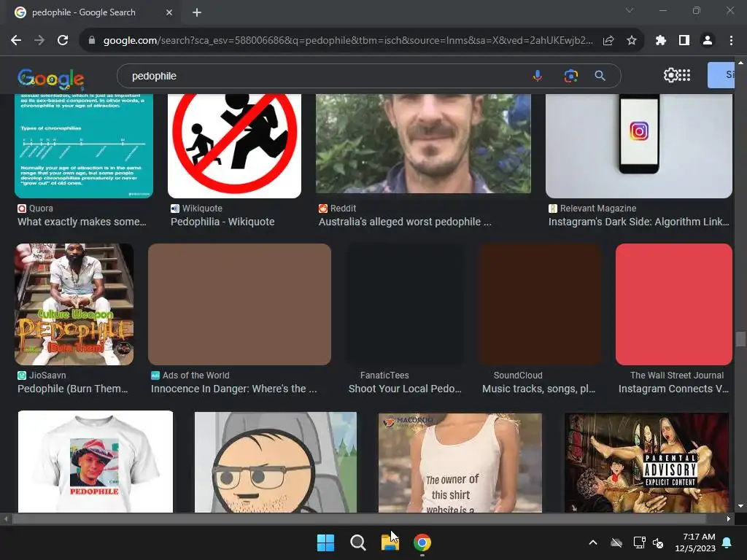The width and height of the screenshot is (747, 560).
Task: Click the Chrome taskbar icon
Action: pos(422,542)
